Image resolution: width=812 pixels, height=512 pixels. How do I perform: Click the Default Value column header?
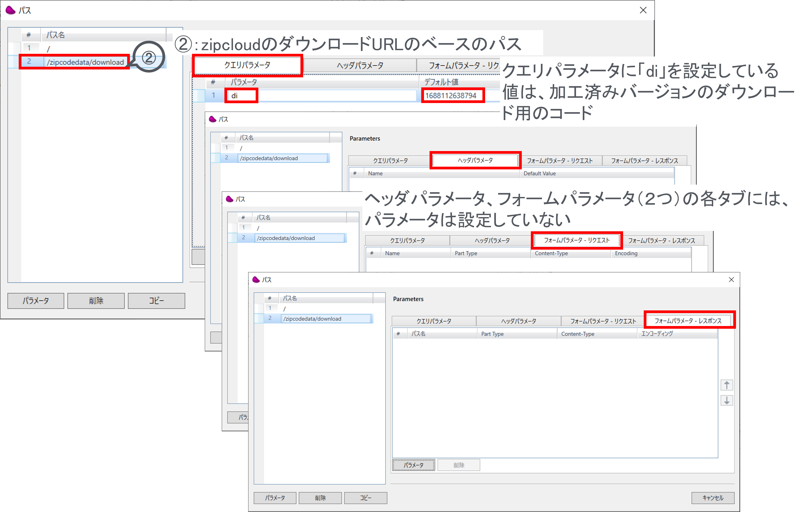pyautogui.click(x=597, y=173)
